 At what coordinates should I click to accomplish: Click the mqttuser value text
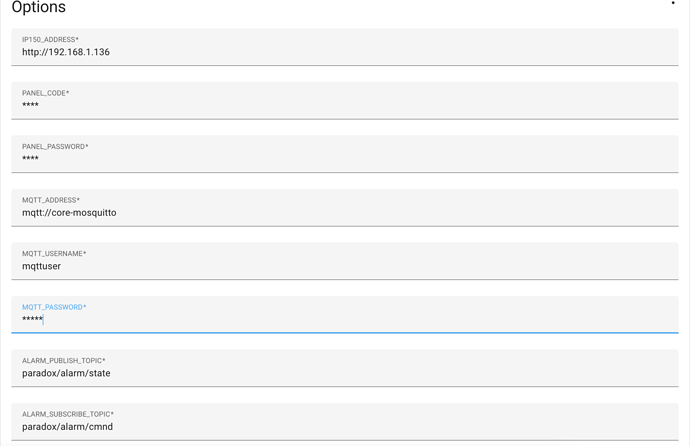click(x=42, y=267)
